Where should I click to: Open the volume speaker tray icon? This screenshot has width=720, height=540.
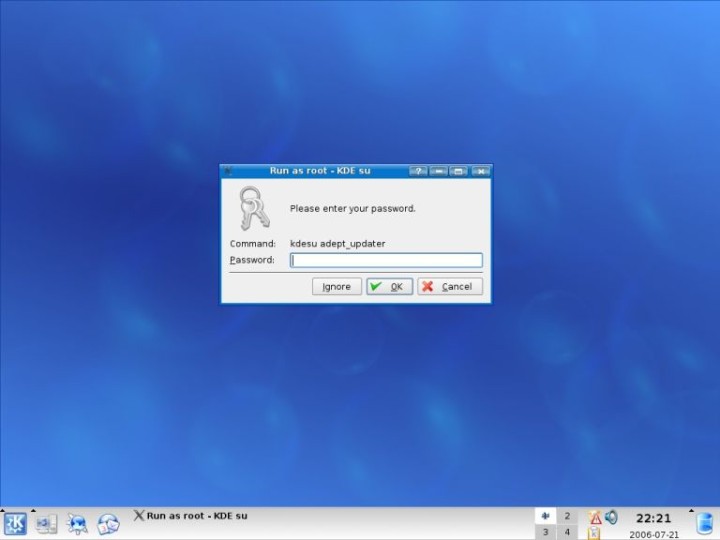point(611,517)
